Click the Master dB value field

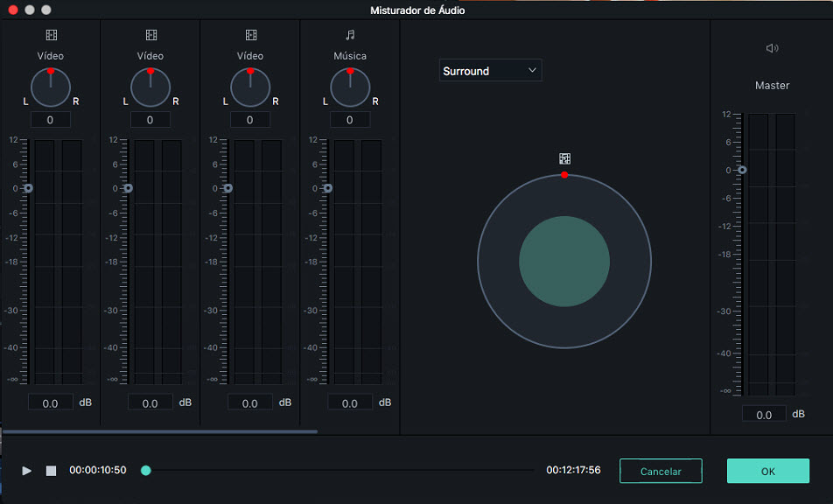point(764,414)
